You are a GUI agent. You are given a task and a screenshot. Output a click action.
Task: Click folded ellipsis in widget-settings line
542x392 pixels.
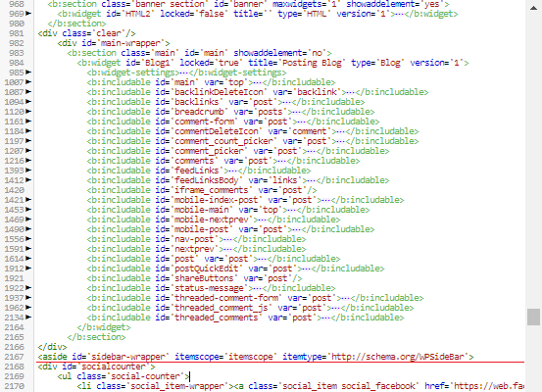(184, 73)
